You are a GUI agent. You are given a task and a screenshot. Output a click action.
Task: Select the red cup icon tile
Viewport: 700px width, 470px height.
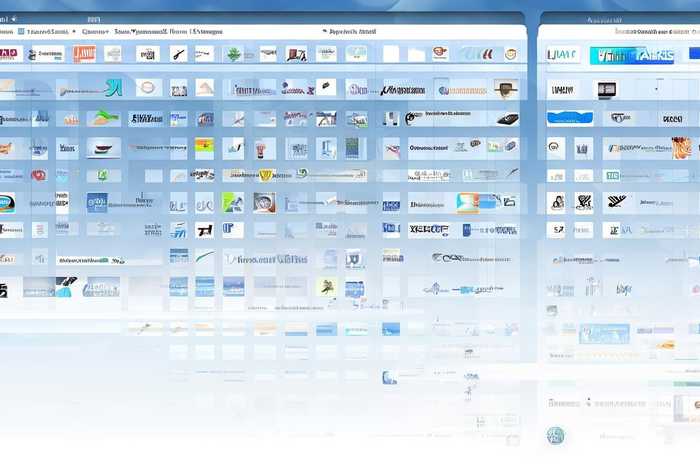tap(263, 148)
